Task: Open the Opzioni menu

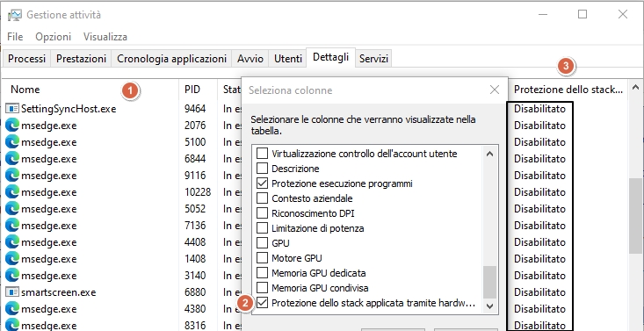Action: [x=53, y=37]
